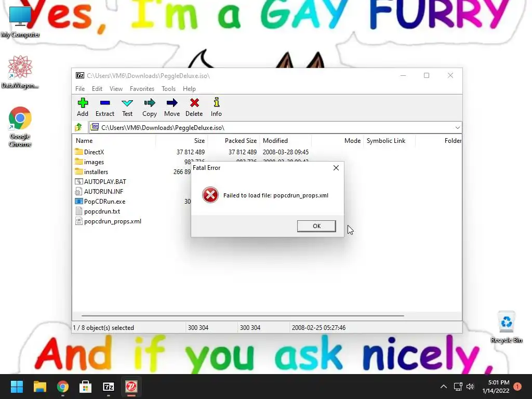Screen dimensions: 532x399
Task: Sort by the Packed Size column header
Action: [234, 140]
